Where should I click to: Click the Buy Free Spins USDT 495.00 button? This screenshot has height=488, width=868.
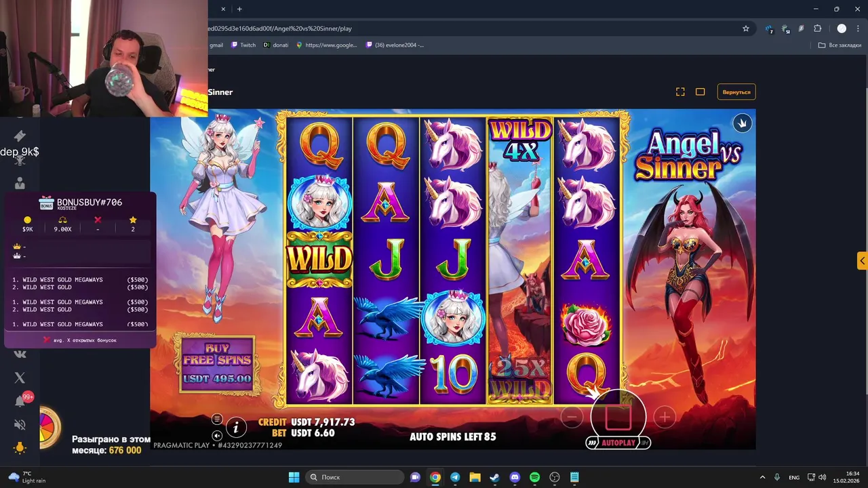(217, 364)
